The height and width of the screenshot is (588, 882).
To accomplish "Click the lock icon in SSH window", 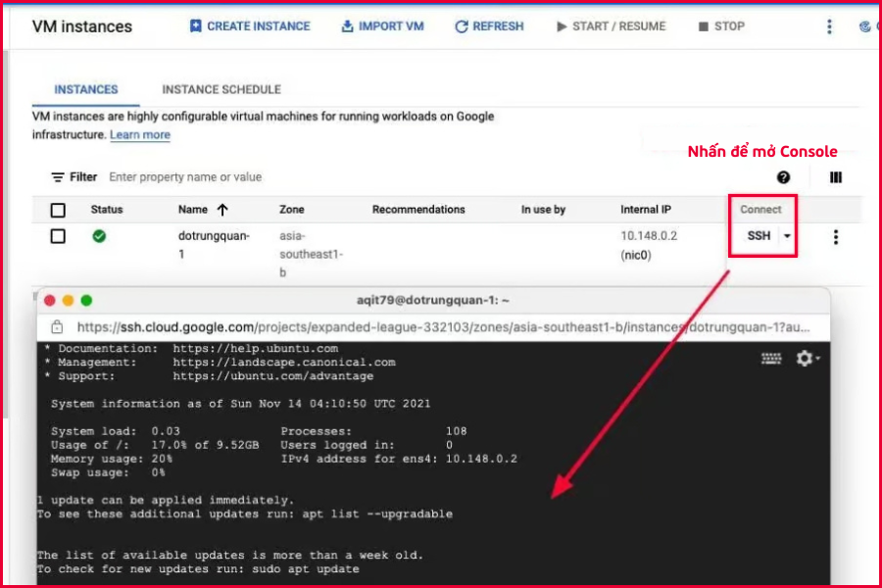I will tap(57, 327).
